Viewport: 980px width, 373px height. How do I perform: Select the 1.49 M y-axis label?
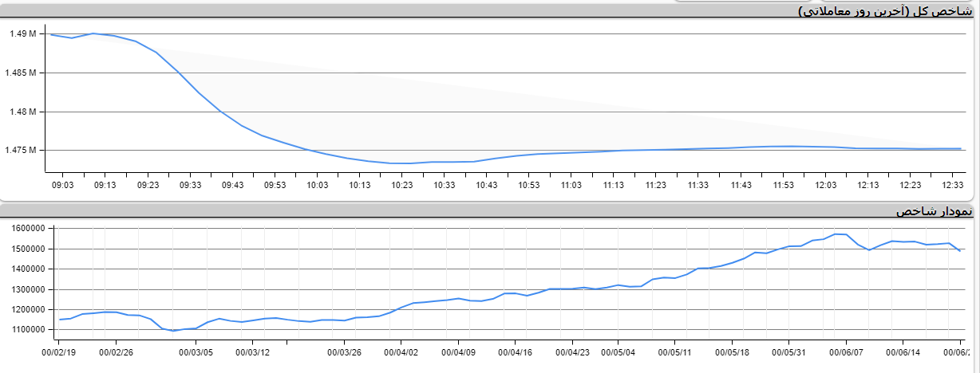click(23, 33)
